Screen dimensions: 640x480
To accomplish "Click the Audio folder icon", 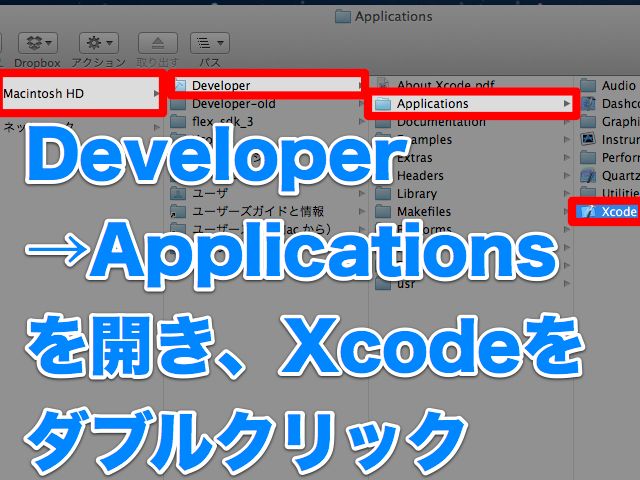I will pos(588,85).
